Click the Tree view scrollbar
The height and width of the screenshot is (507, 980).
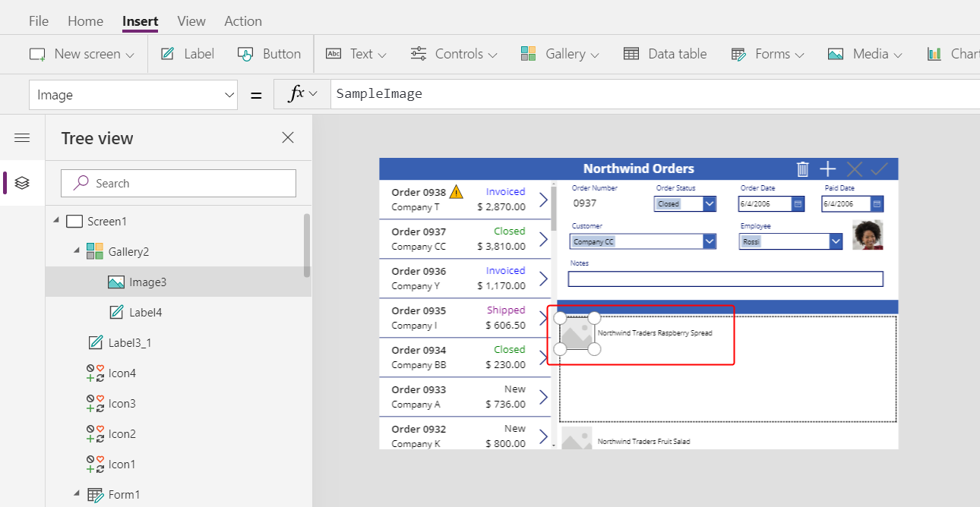(307, 244)
